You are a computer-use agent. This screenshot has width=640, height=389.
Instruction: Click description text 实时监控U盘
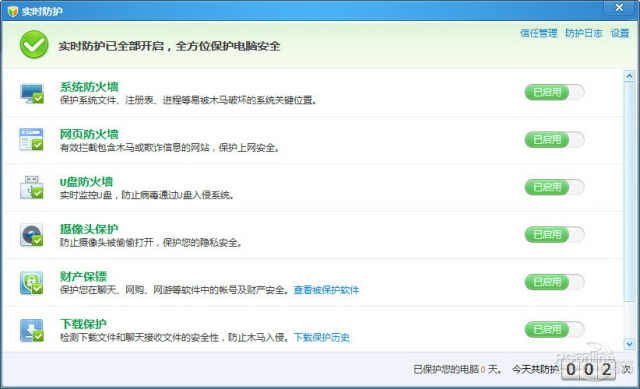(x=147, y=195)
